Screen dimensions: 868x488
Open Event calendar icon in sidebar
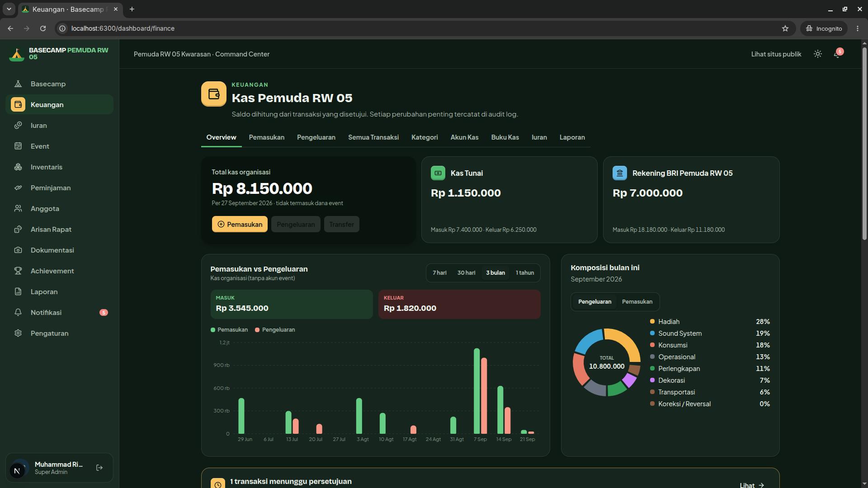point(18,146)
